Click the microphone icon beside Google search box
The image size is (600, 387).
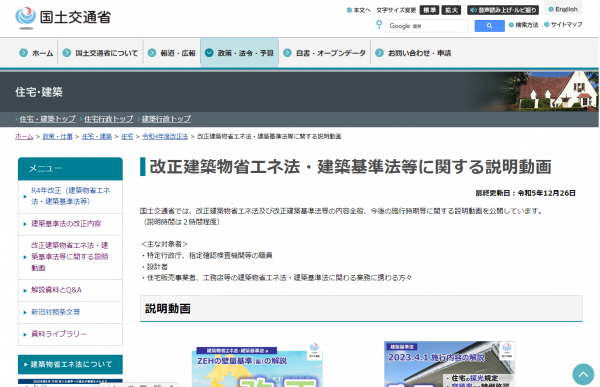click(379, 24)
